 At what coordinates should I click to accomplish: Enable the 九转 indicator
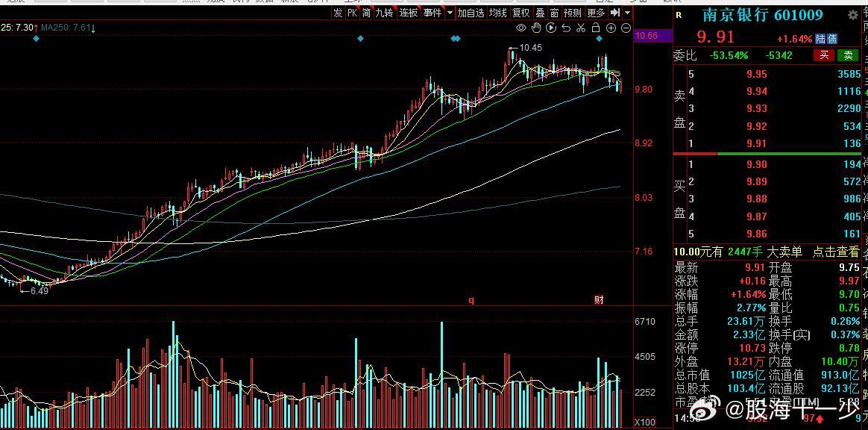(x=384, y=12)
